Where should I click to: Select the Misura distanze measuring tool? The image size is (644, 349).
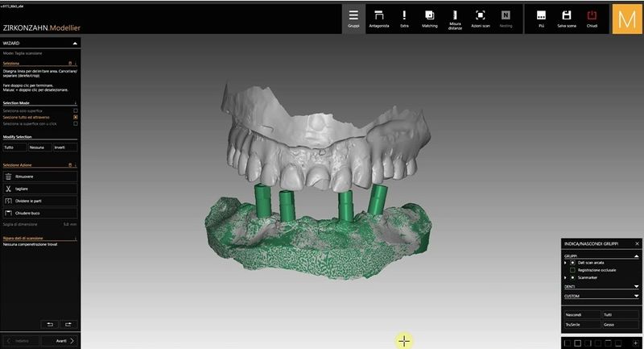[x=455, y=19]
